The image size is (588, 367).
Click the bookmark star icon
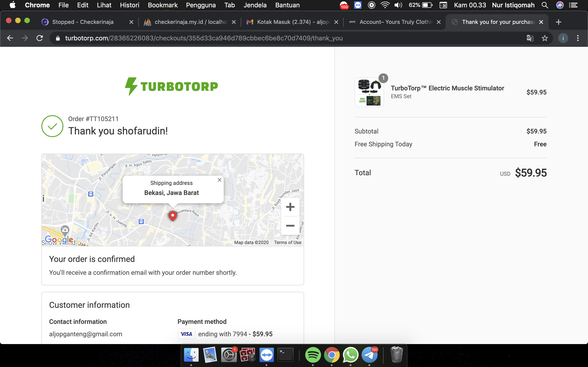[x=545, y=38]
